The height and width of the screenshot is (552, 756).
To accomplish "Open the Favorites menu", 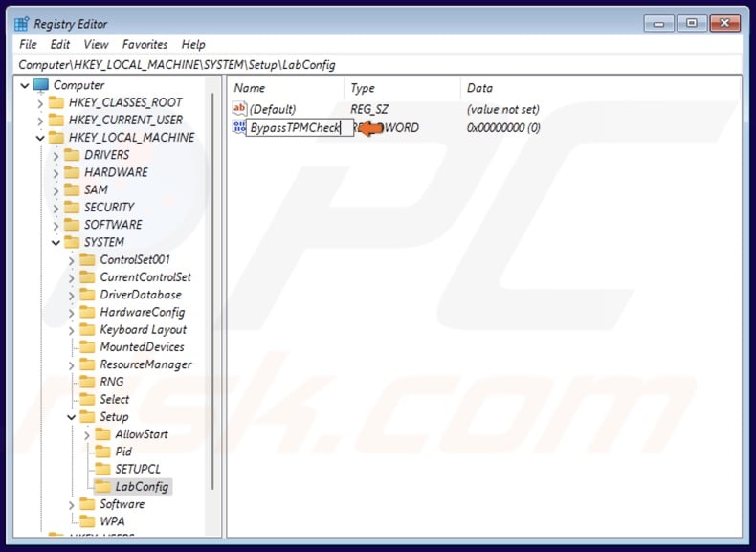I will pyautogui.click(x=145, y=44).
